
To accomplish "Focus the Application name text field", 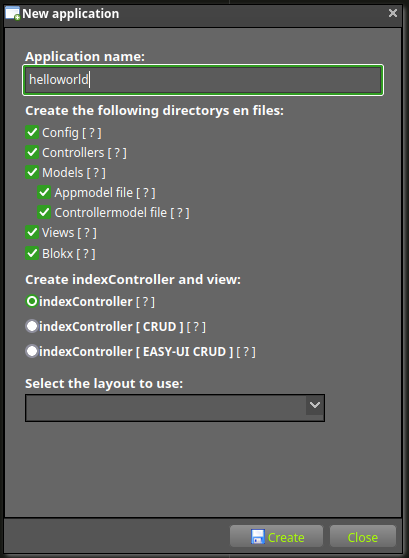I will (203, 80).
